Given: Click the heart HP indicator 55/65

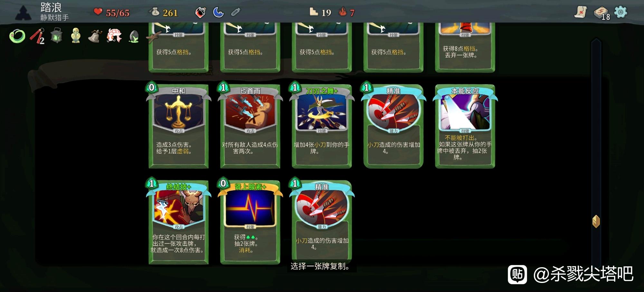Looking at the screenshot, I should click(111, 13).
